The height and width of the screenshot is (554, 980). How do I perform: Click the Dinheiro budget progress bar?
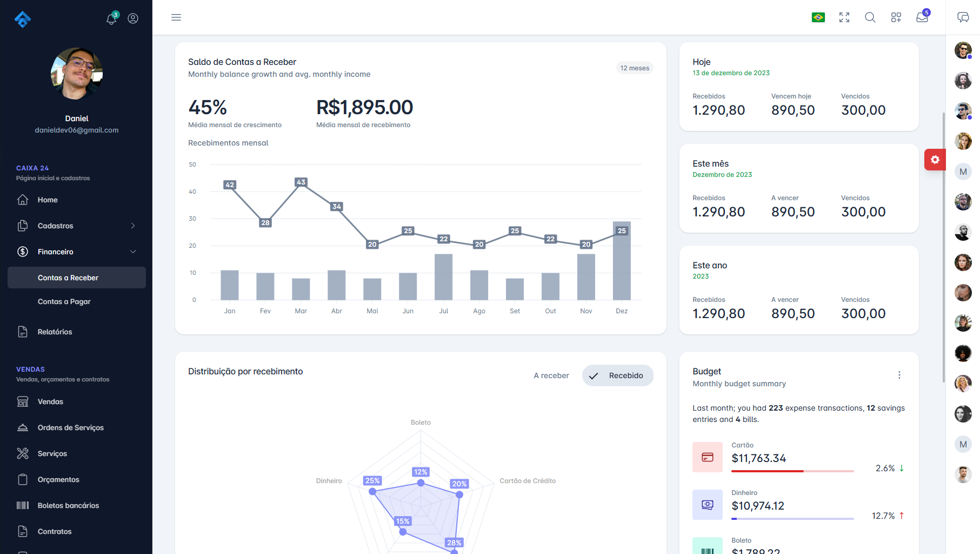tap(792, 519)
